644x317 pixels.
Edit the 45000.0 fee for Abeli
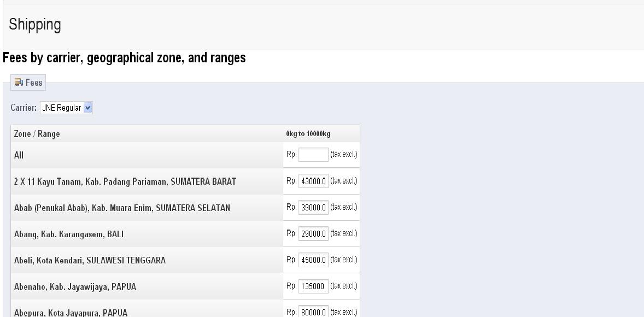point(313,260)
